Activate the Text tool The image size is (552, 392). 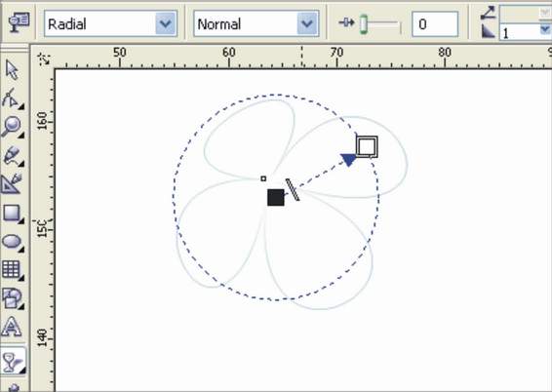click(12, 327)
